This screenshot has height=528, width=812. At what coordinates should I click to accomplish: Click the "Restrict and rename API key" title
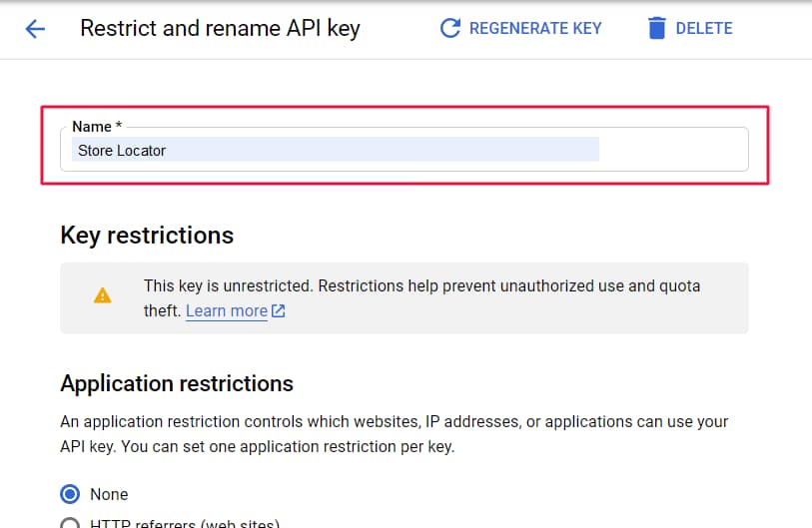220,28
